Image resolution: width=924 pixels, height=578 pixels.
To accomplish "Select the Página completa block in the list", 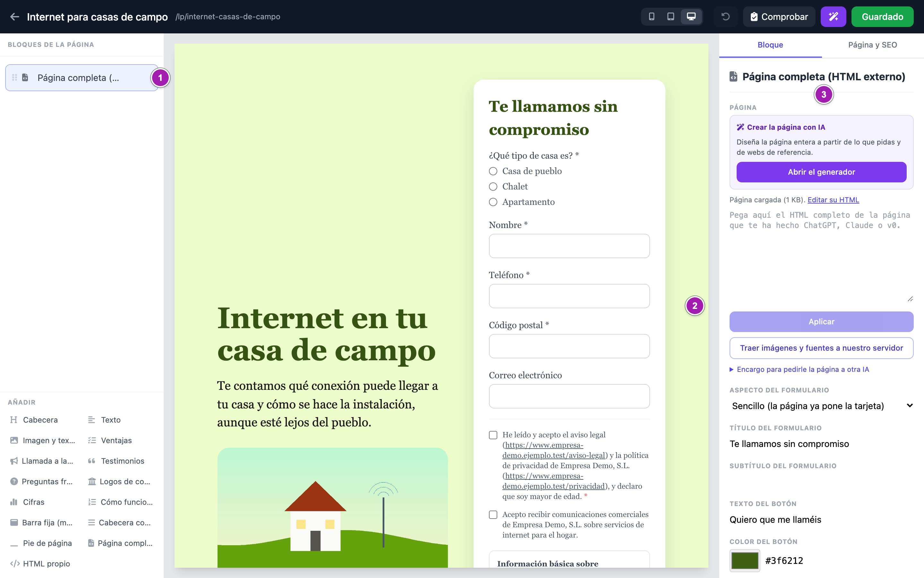I will coord(82,78).
